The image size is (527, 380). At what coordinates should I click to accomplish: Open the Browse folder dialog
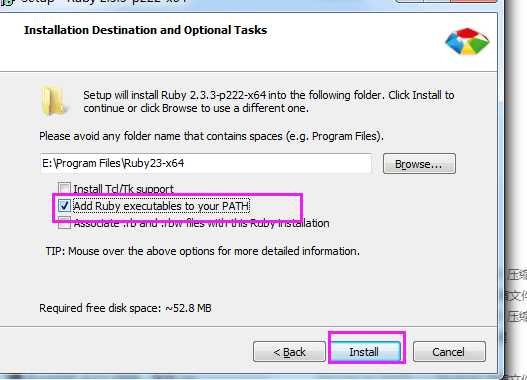tap(419, 164)
